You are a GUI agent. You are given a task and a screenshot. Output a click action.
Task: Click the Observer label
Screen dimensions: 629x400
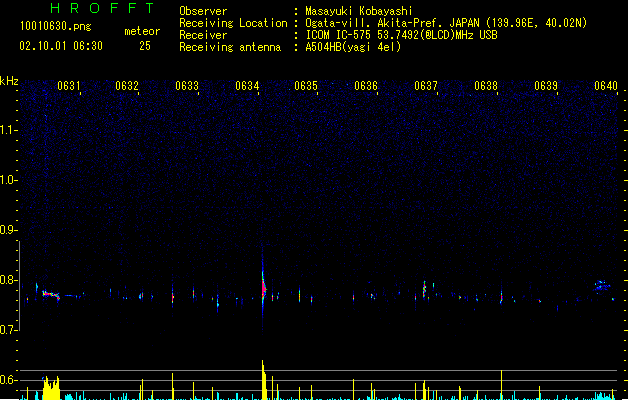pyautogui.click(x=203, y=11)
